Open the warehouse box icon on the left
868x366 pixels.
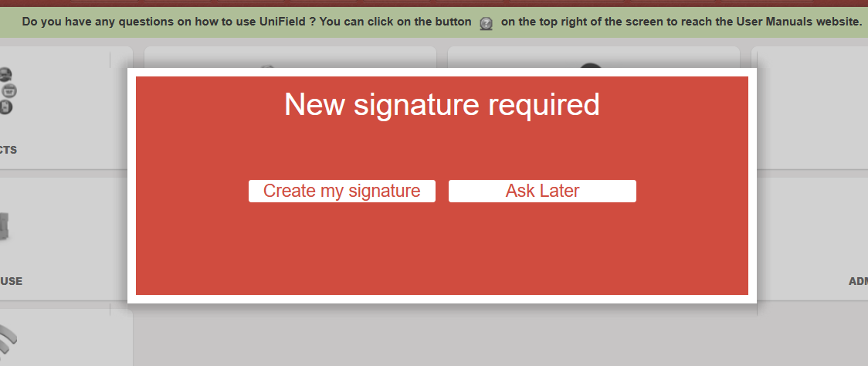[x=5, y=225]
